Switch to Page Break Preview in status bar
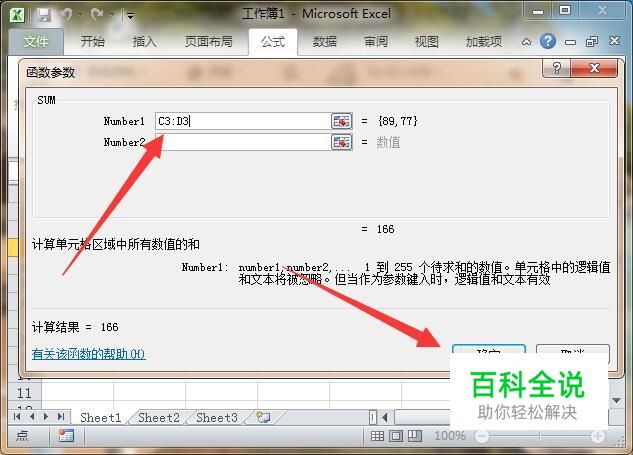The image size is (633, 455). click(x=415, y=436)
